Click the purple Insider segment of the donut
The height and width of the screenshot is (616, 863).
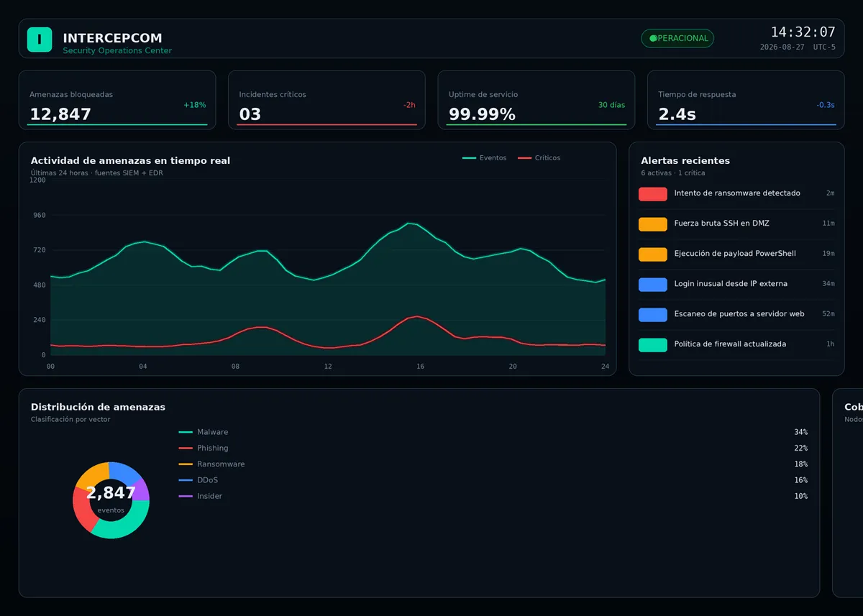142,489
